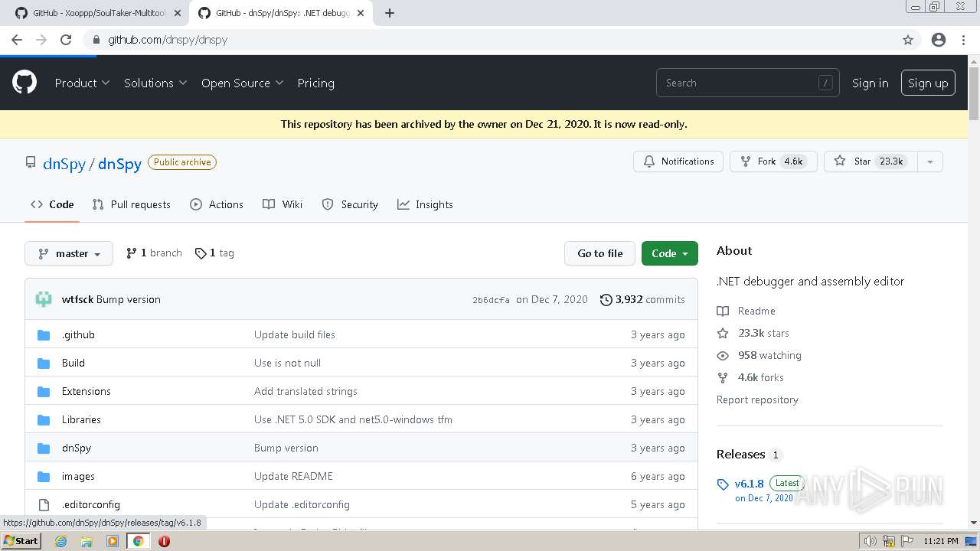Screen dimensions: 980x551
Task: Click Go to file button
Action: click(x=600, y=253)
